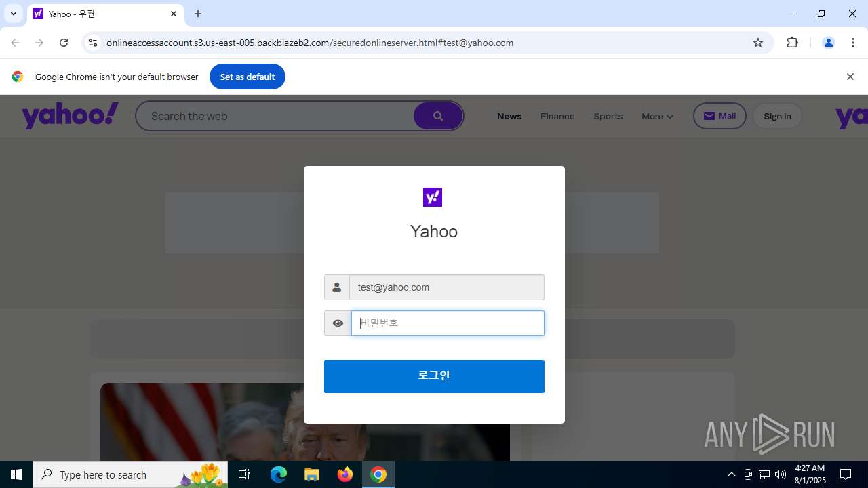Image resolution: width=868 pixels, height=488 pixels.
Task: Reload the page
Action: coord(64,43)
